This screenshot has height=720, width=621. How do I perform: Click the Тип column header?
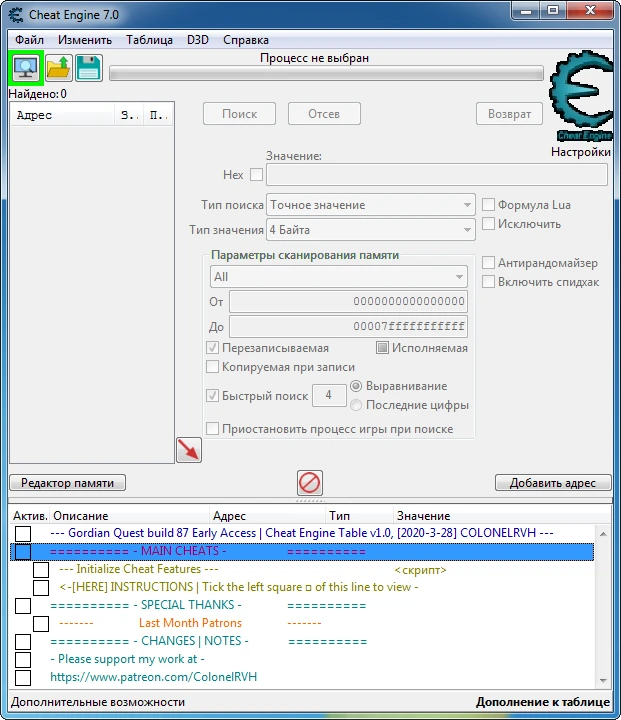click(x=360, y=516)
